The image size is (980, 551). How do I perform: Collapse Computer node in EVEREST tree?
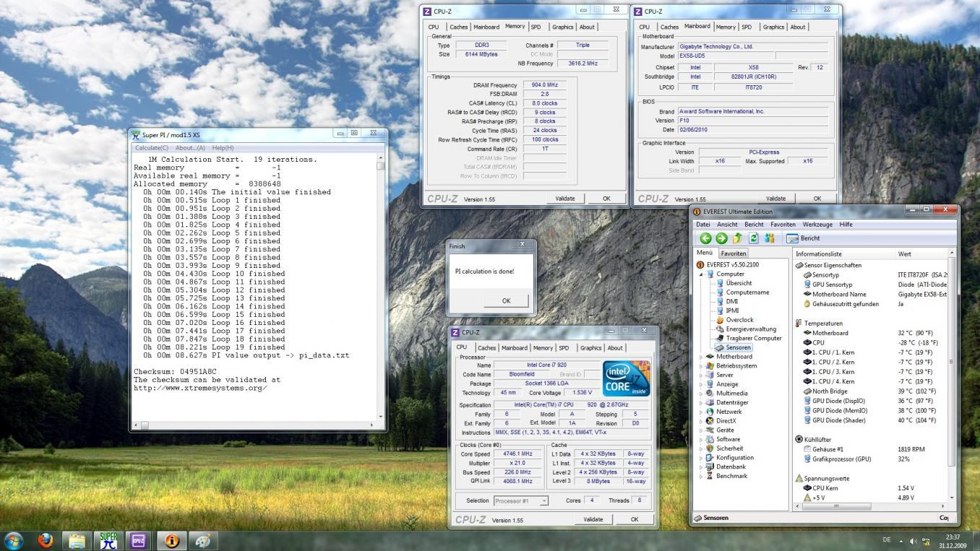(700, 274)
